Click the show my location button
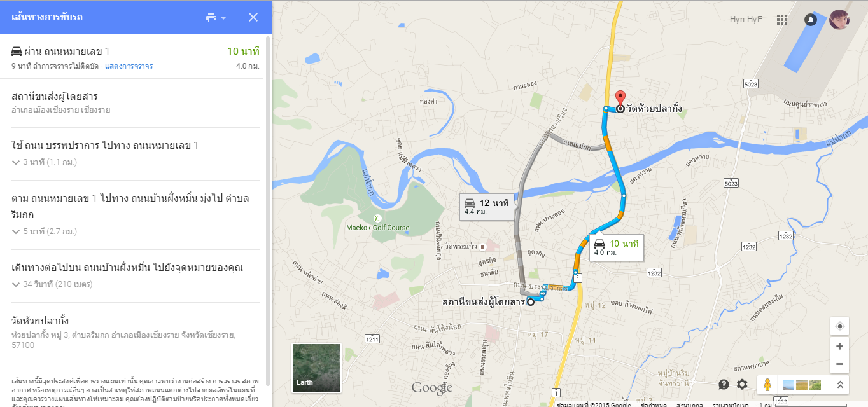The width and height of the screenshot is (868, 407). pos(839,326)
